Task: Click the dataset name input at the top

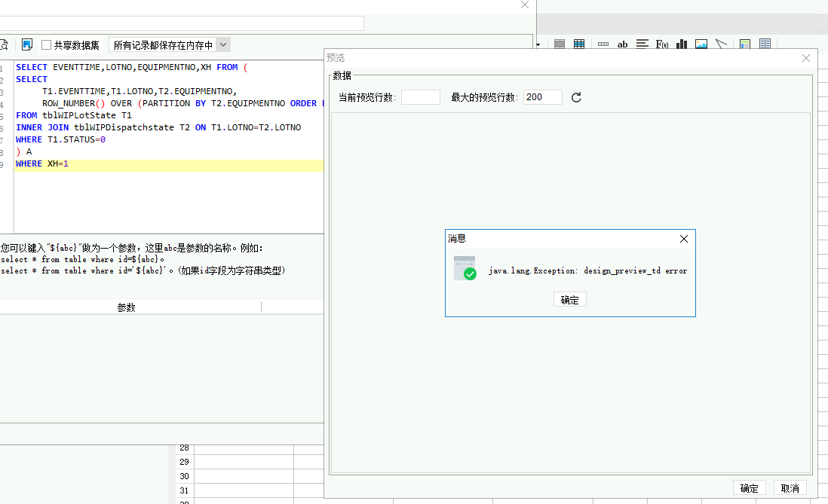Action: pyautogui.click(x=182, y=23)
